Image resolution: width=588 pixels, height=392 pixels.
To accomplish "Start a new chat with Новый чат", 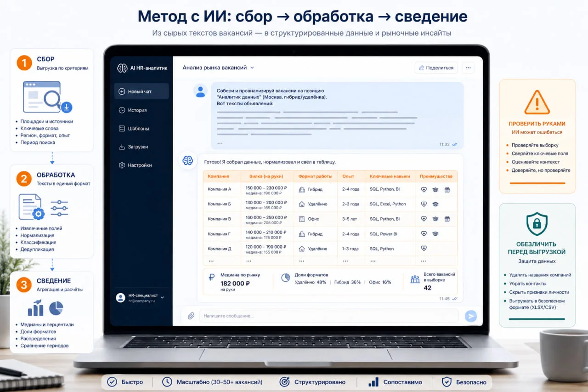I will click(141, 91).
